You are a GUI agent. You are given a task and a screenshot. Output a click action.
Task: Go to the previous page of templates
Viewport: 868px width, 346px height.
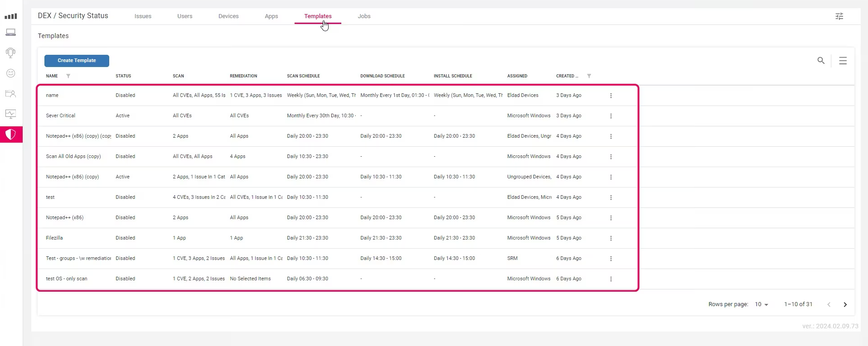[x=829, y=304]
